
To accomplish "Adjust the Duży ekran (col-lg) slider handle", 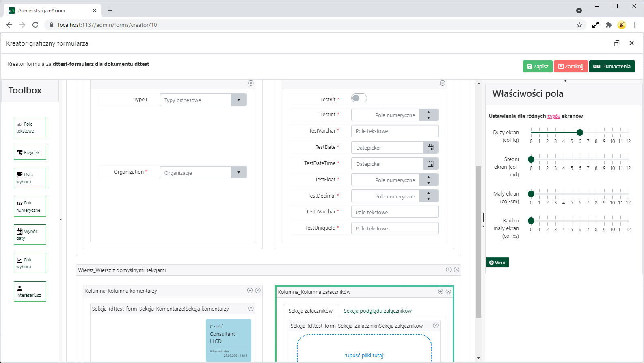I will (x=580, y=132).
